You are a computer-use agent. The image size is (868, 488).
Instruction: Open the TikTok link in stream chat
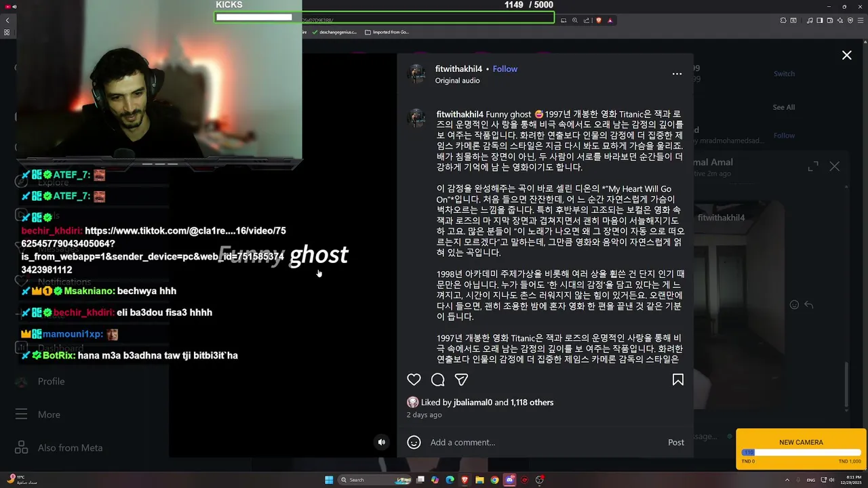pos(153,250)
